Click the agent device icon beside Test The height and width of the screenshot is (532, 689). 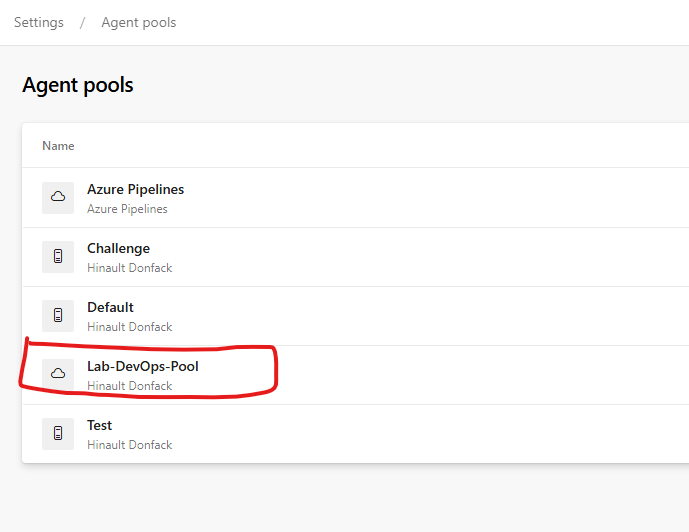coord(58,433)
